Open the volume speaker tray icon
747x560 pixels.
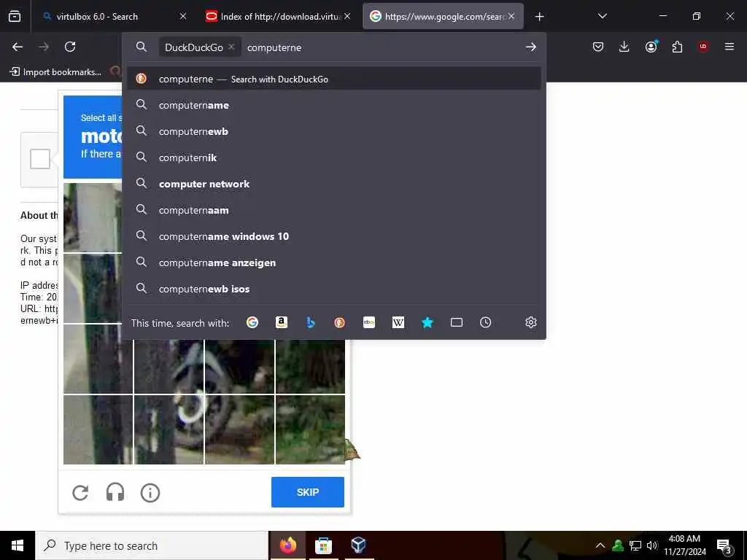coord(651,545)
